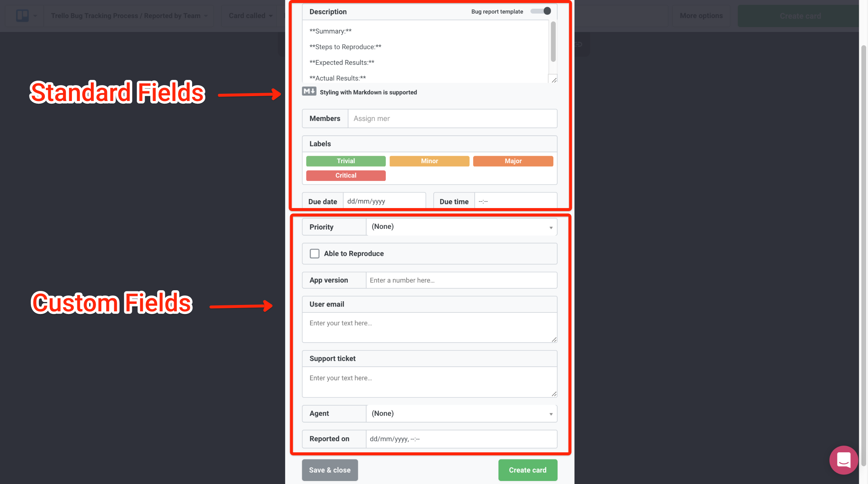Select the Major orange label

(513, 161)
